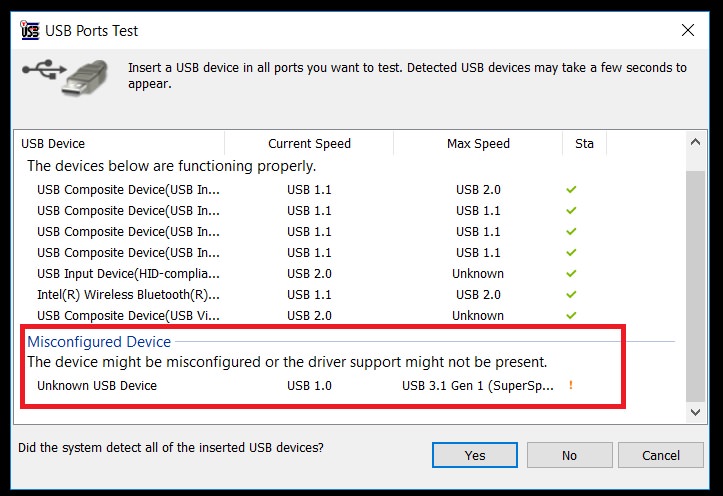This screenshot has height=496, width=723.
Task: Click the Sta column header
Action: point(584,143)
